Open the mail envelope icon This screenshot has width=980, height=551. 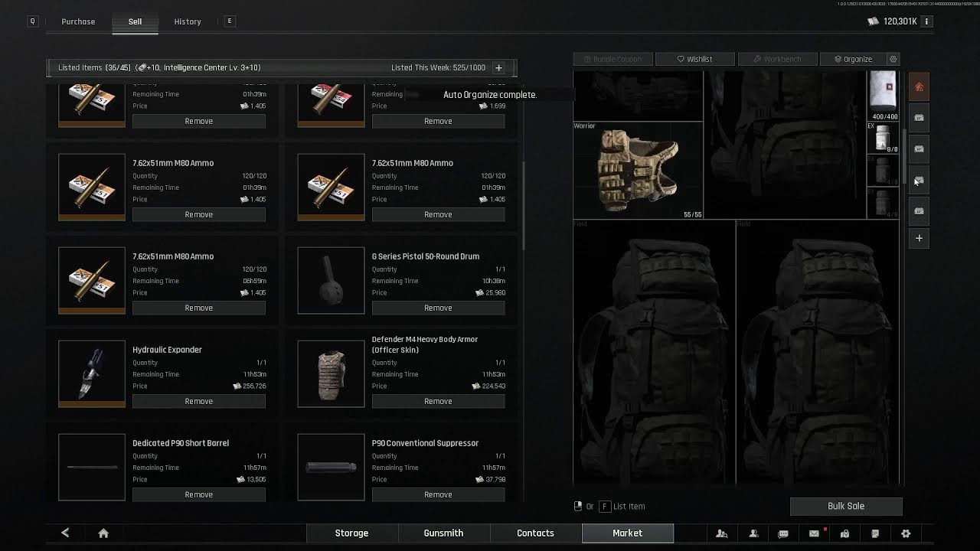point(814,533)
